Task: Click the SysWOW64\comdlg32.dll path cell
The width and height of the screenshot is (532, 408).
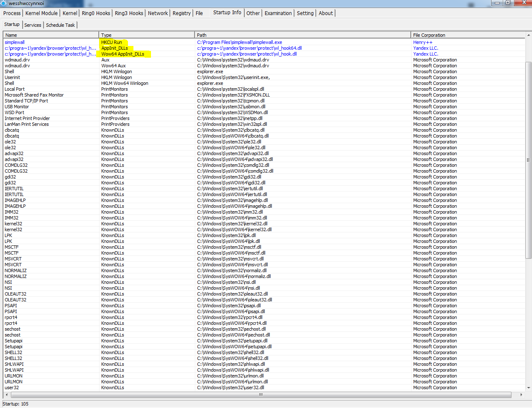Action: [x=235, y=171]
